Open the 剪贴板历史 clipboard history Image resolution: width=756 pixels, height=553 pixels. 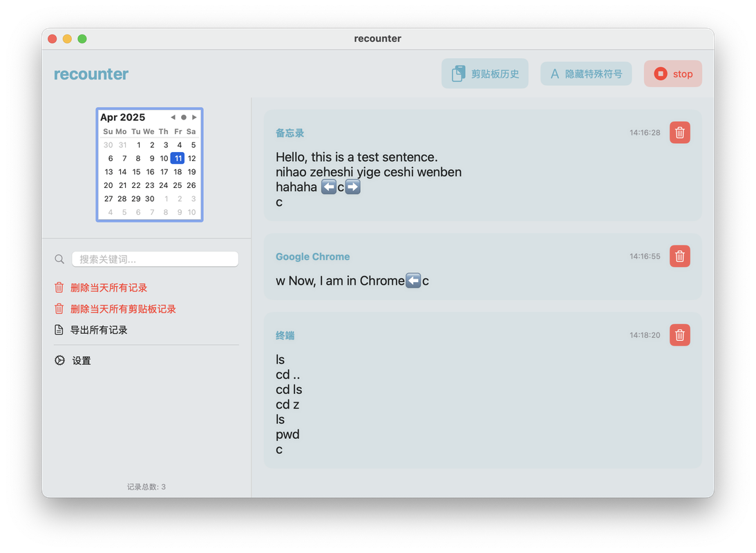[x=484, y=74]
